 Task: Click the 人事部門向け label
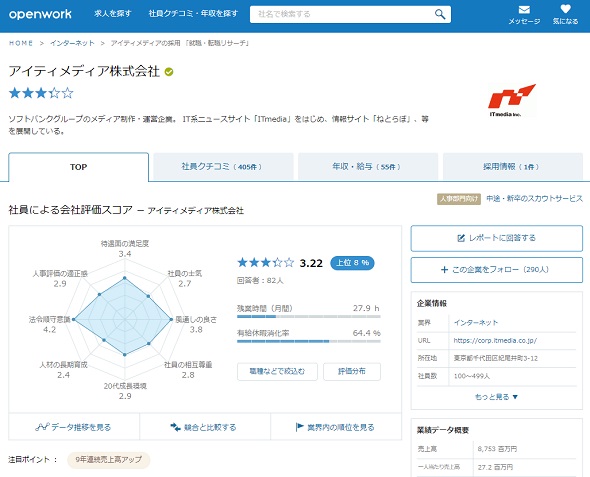(459, 199)
